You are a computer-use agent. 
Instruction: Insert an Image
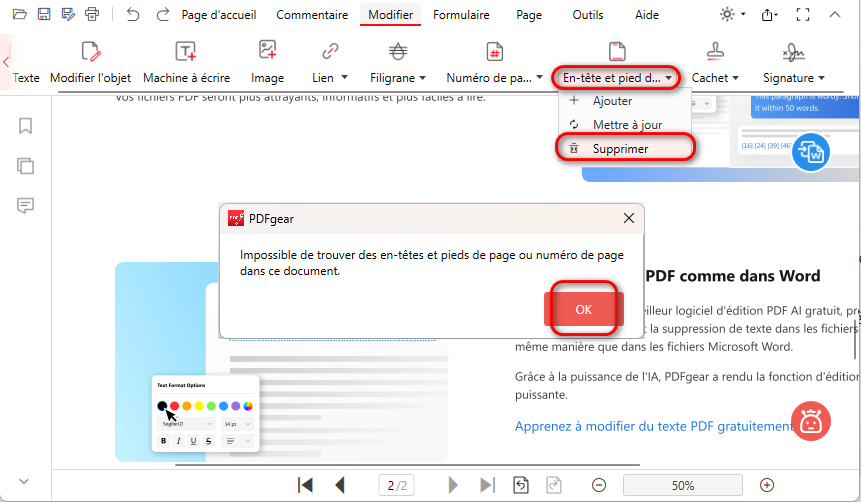coord(267,63)
